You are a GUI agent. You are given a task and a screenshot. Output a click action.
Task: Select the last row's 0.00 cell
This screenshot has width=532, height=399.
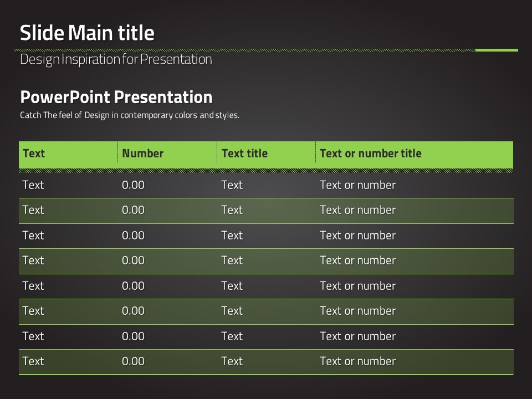click(134, 361)
